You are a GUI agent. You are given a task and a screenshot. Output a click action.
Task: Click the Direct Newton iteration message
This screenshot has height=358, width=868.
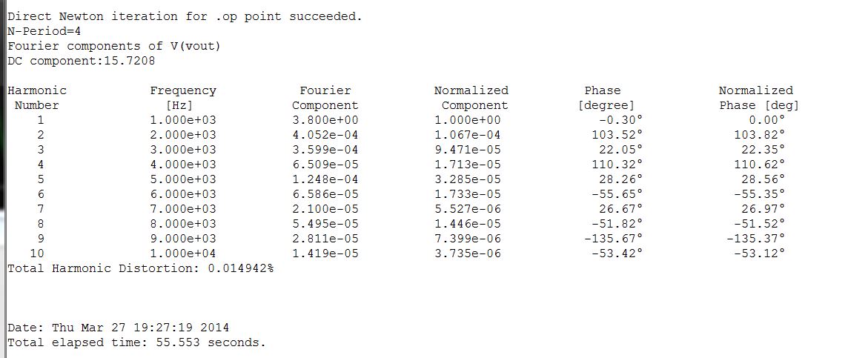(185, 16)
